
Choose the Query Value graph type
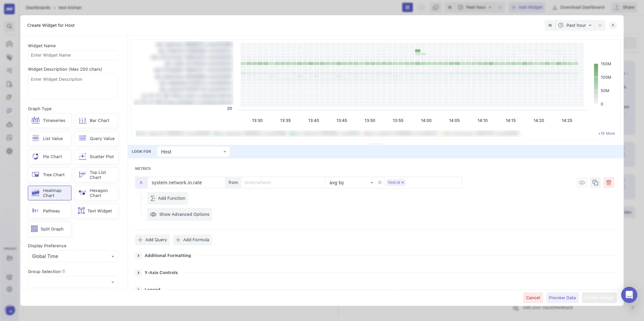[x=96, y=139]
